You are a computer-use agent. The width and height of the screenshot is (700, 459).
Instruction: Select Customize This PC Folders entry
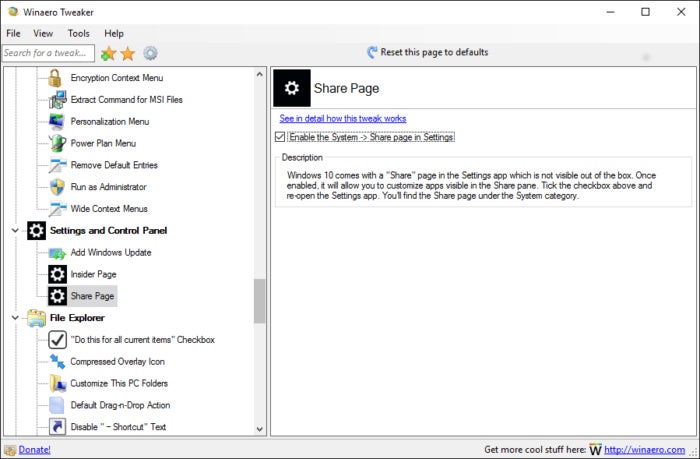119,384
